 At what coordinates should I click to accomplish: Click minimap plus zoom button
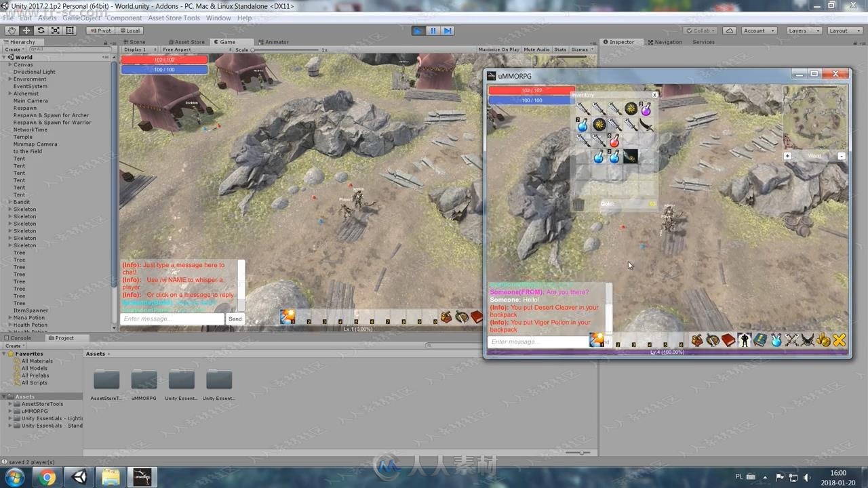pos(787,156)
